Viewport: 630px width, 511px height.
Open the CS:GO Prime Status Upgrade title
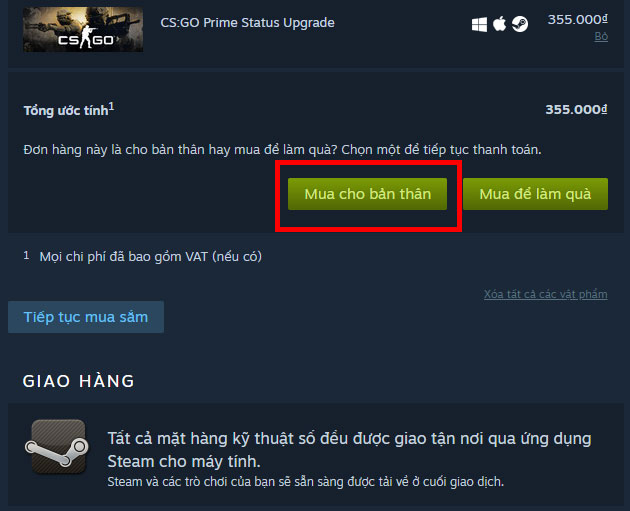(x=248, y=22)
